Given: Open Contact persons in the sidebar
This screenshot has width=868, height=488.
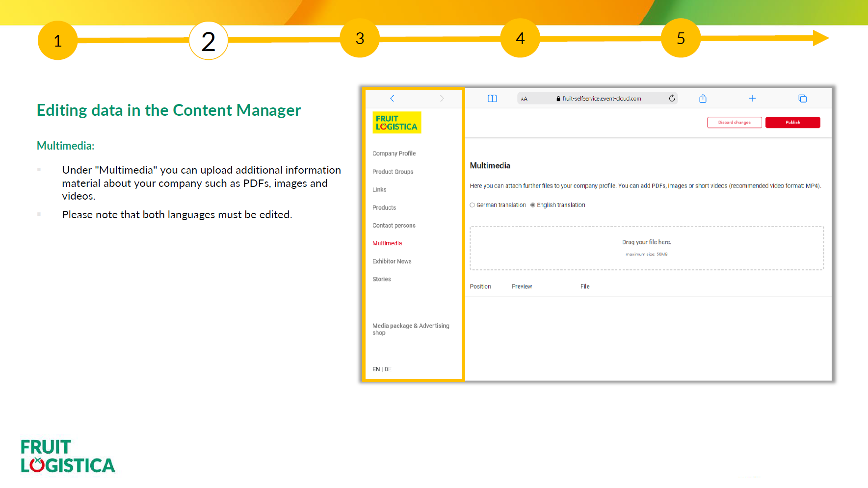Looking at the screenshot, I should tap(394, 226).
